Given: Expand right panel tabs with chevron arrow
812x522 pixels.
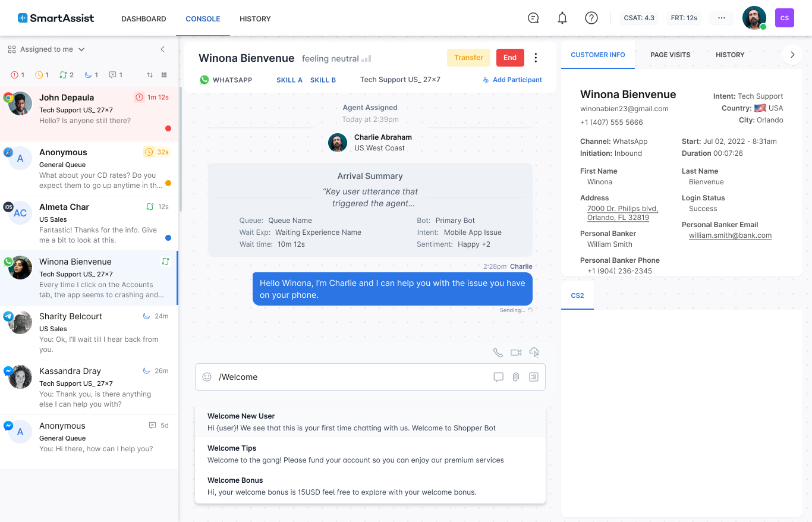Looking at the screenshot, I should point(792,55).
